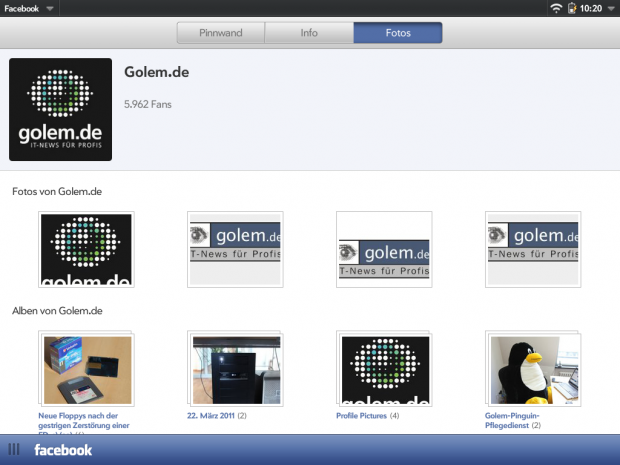Open the '22. März 2011' album link
This screenshot has width=620, height=465.
(x=211, y=416)
